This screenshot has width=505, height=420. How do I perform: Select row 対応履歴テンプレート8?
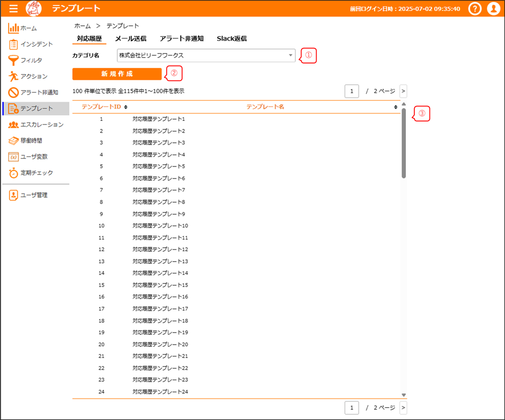(x=236, y=202)
